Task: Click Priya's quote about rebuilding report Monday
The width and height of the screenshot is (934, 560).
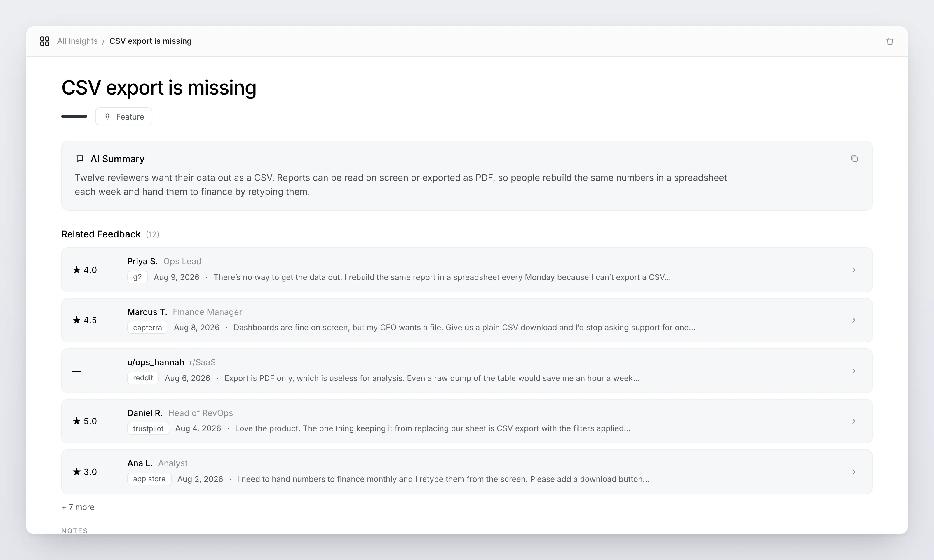Action: (x=442, y=277)
